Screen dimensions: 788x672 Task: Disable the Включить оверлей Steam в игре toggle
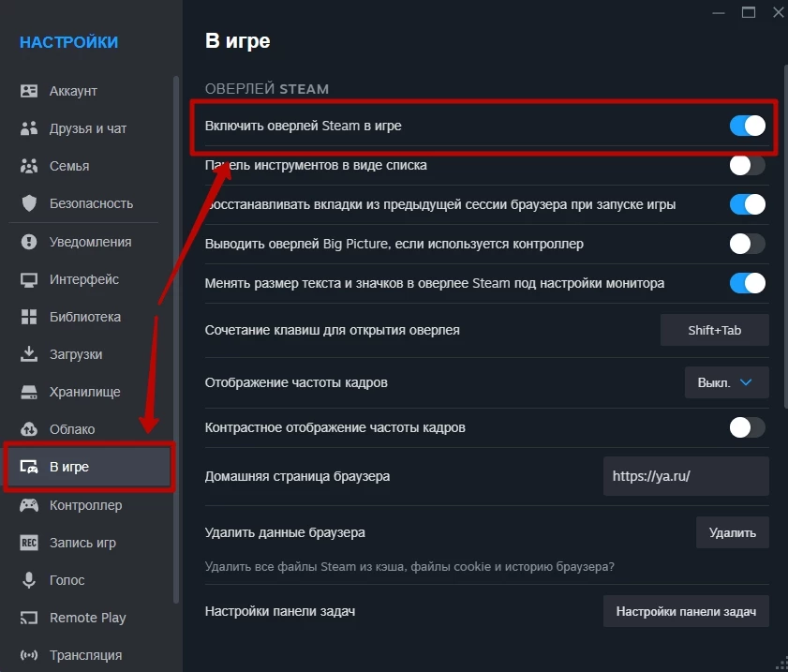[747, 126]
